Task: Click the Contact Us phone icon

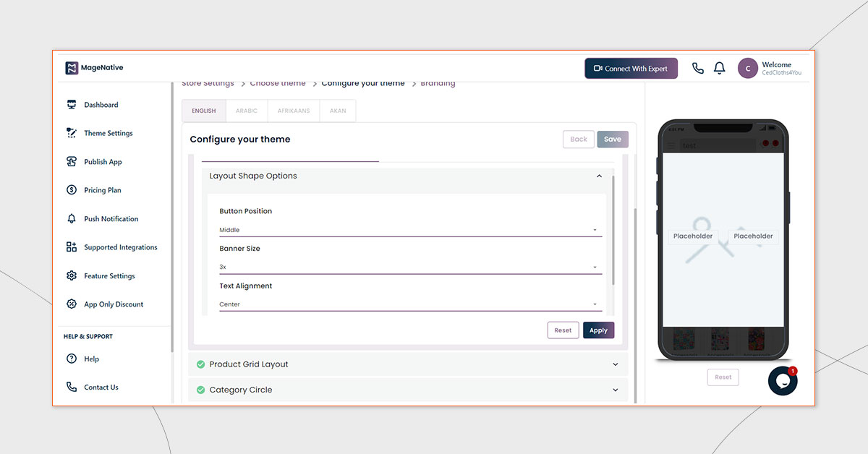Action: 72,387
